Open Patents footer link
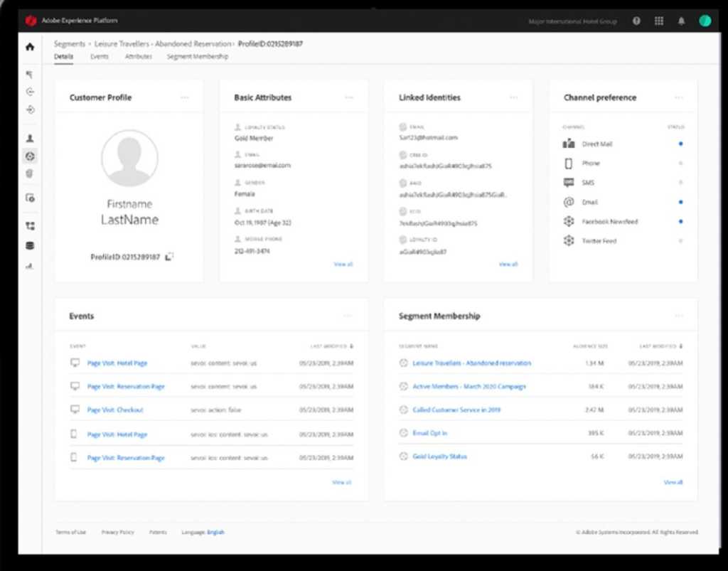This screenshot has width=728, height=571. (x=158, y=532)
